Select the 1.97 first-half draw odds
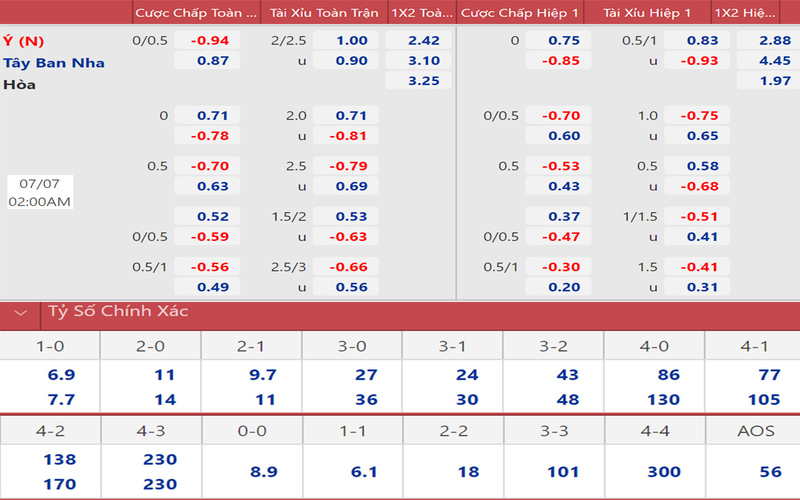 (768, 81)
